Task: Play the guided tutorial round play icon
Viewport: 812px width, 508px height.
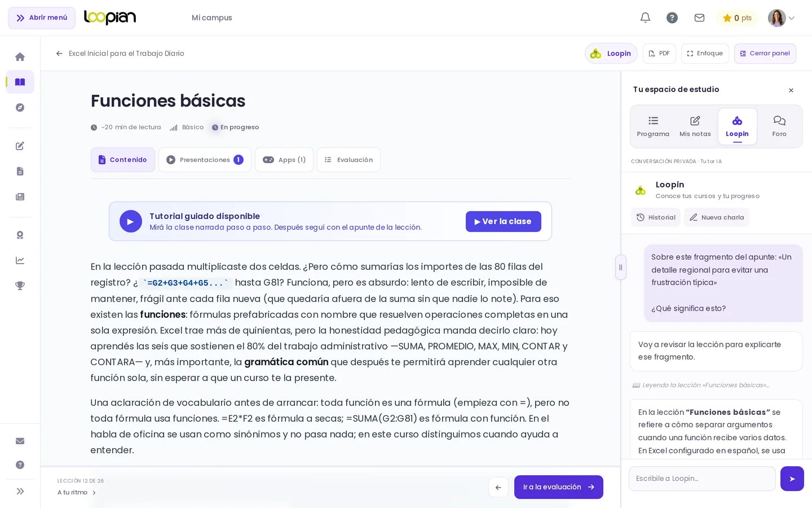Action: 131,221
